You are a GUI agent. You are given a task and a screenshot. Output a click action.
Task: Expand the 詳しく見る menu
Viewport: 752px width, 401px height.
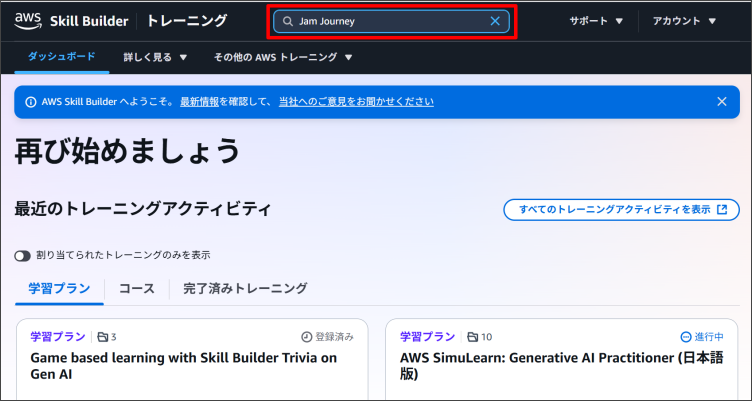coord(155,57)
